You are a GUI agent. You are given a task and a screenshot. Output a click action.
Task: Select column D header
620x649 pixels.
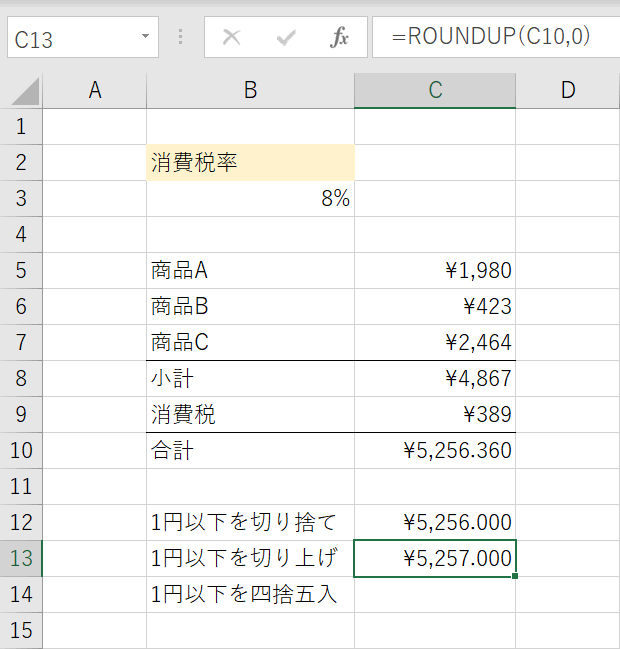[568, 91]
